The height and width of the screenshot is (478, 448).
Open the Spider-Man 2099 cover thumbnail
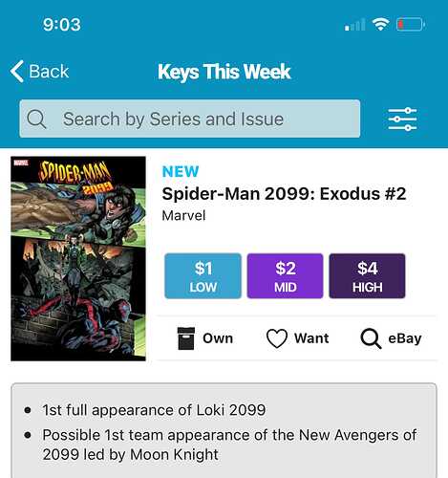tap(78, 258)
